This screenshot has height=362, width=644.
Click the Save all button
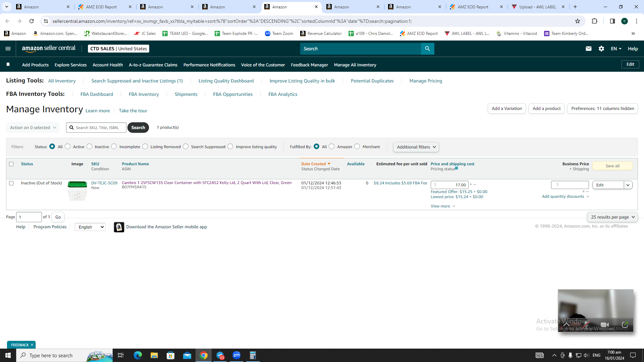coord(612,166)
